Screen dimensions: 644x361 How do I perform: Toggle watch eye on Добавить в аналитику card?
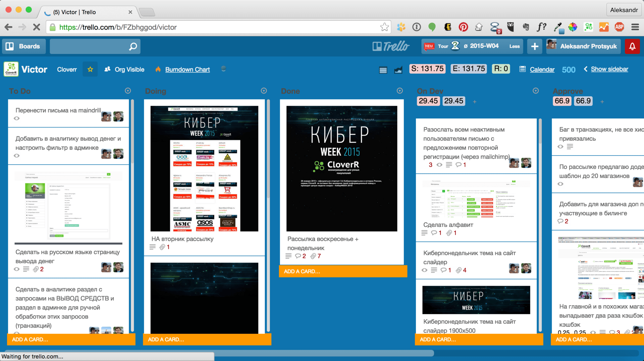[x=17, y=156]
